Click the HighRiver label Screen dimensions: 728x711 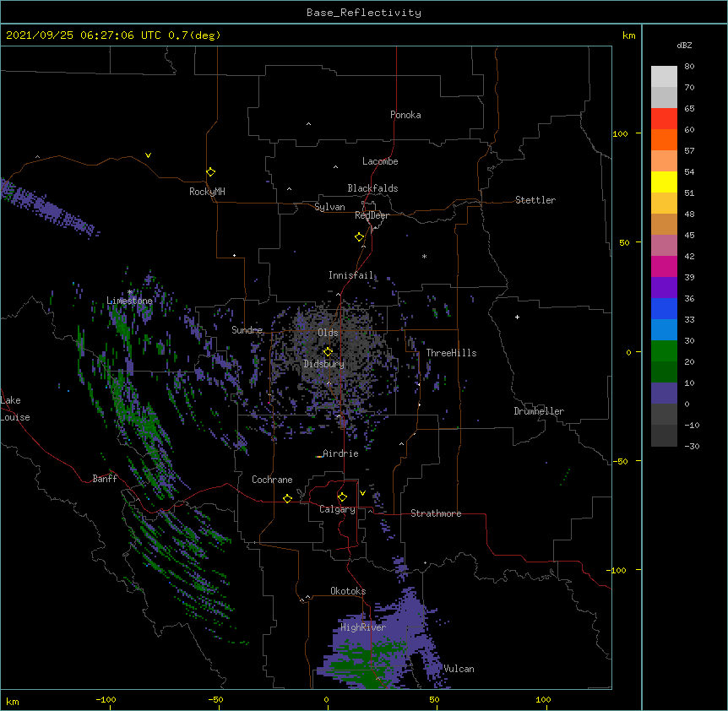click(x=363, y=627)
